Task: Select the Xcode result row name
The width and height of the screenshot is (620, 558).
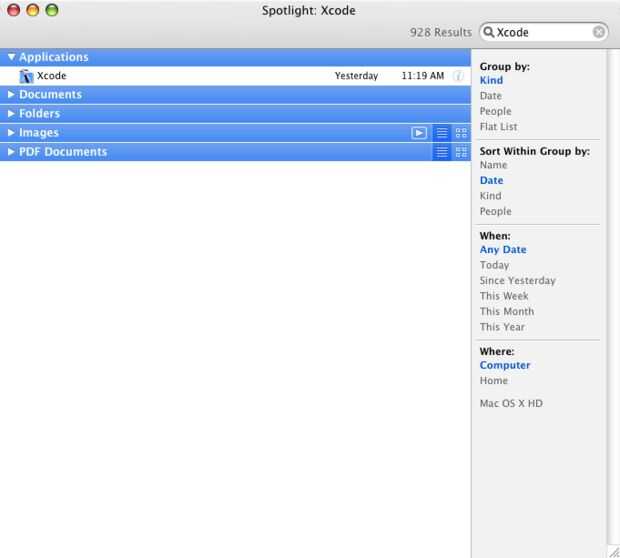Action: tap(51, 76)
